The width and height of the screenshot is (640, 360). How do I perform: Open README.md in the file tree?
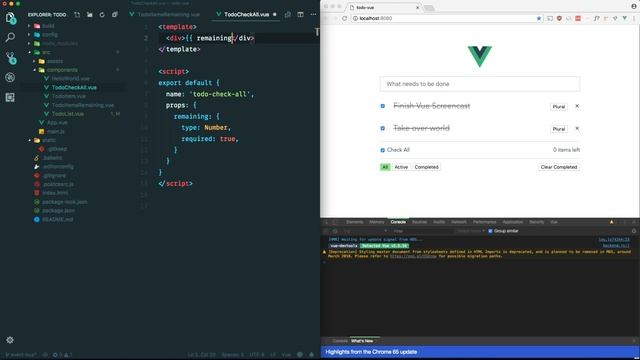[58, 219]
